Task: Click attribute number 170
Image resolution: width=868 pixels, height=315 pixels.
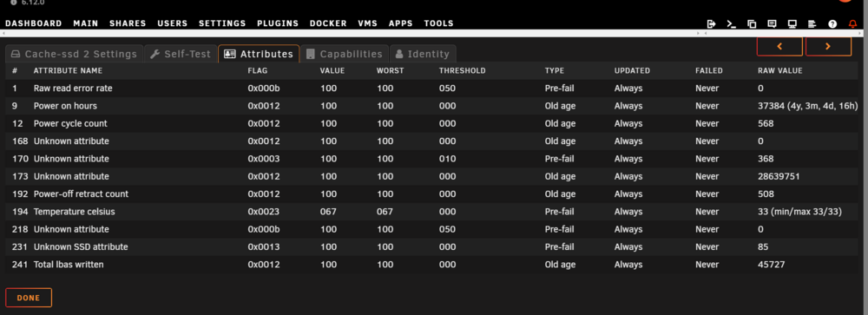Action: [19, 159]
